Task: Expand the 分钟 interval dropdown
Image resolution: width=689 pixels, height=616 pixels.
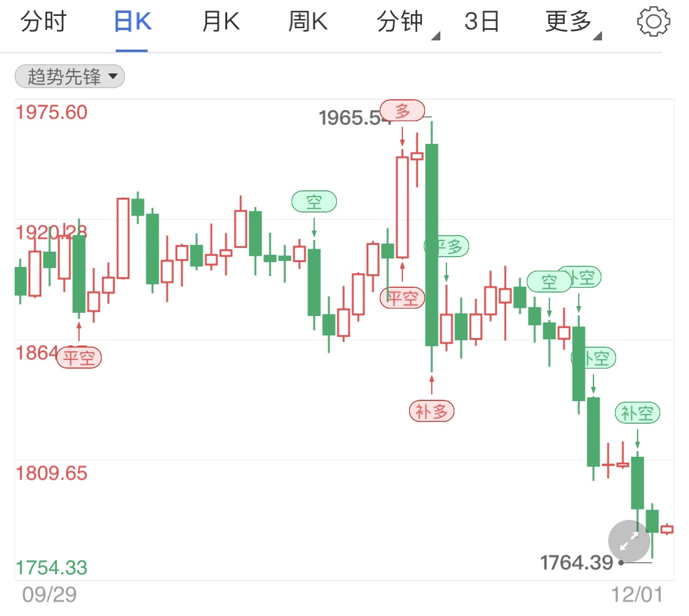Action: pos(401,20)
